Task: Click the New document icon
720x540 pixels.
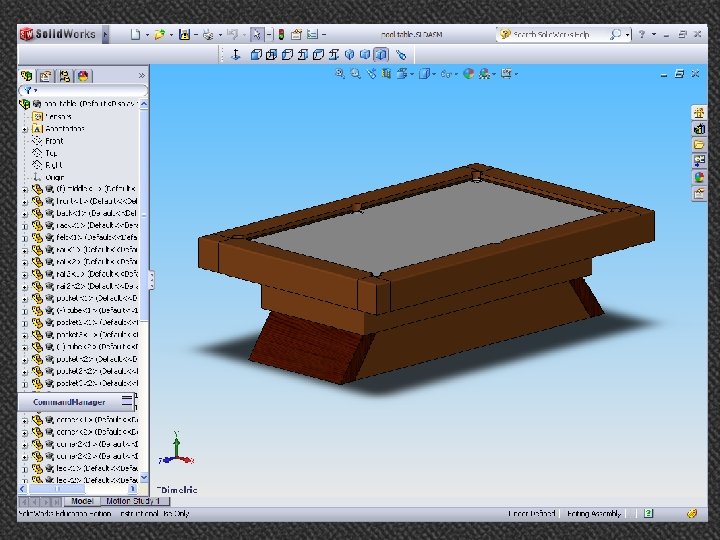Action: 135,34
